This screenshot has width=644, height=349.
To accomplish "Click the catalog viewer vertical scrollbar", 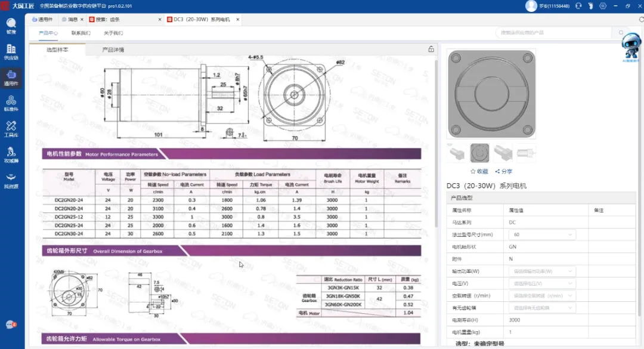I will pyautogui.click(x=436, y=144).
